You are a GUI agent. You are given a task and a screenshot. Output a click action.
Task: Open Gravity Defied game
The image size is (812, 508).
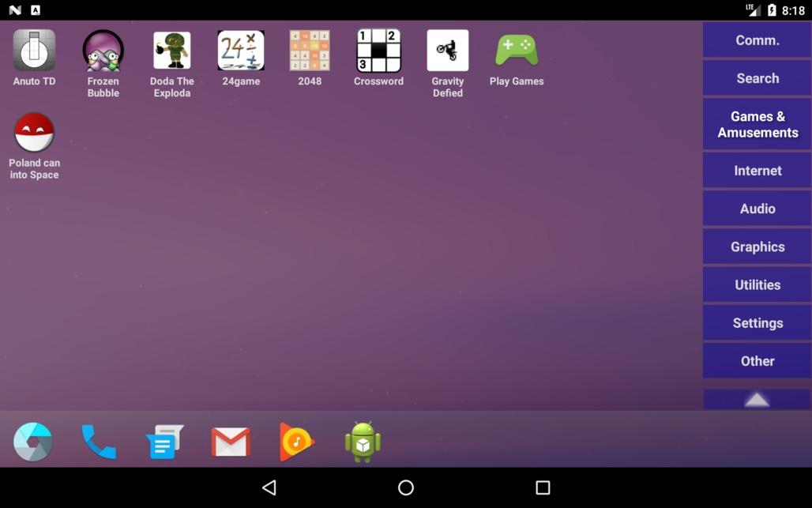coord(447,51)
